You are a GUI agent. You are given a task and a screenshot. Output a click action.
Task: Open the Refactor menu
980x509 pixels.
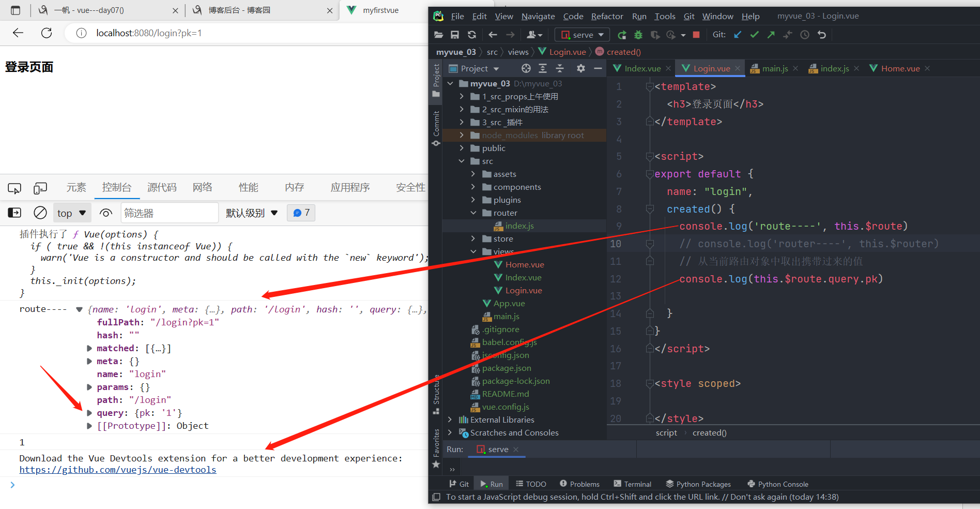607,16
